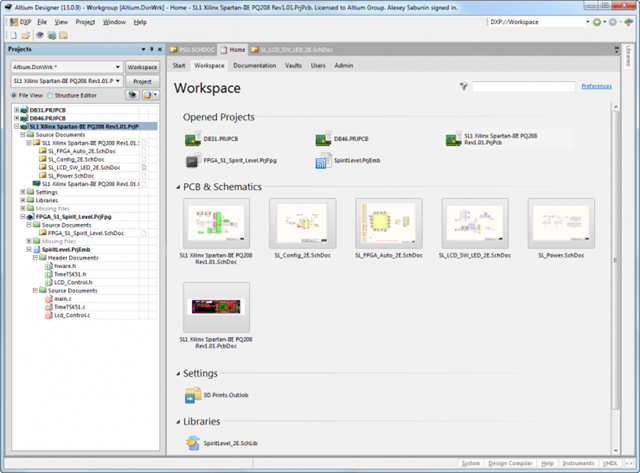Screen dimensions: 640x473
Task: Collapse the Libraries section in Workspace
Action: pyautogui.click(x=178, y=422)
